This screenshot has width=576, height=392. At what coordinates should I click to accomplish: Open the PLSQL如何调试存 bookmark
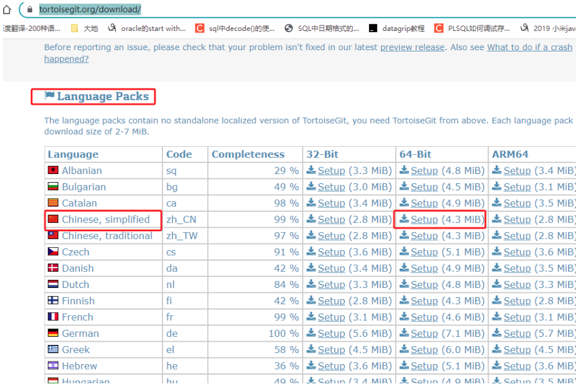point(472,28)
